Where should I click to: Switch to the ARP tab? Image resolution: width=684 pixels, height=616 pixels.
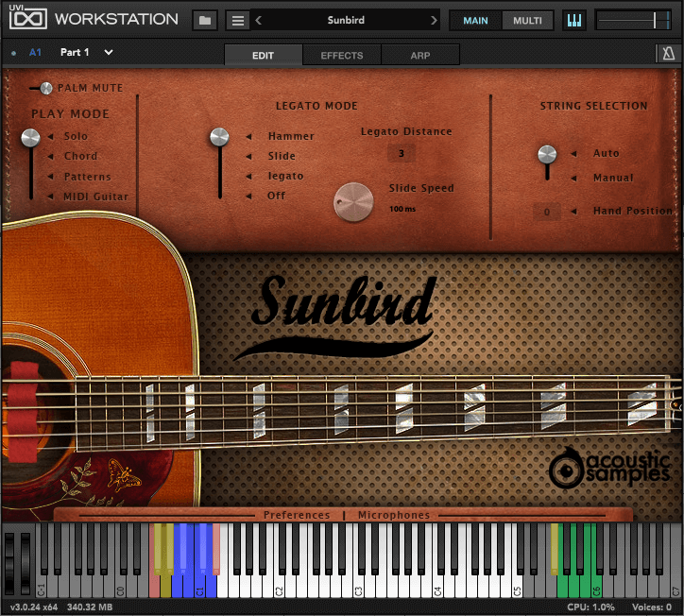click(x=420, y=56)
